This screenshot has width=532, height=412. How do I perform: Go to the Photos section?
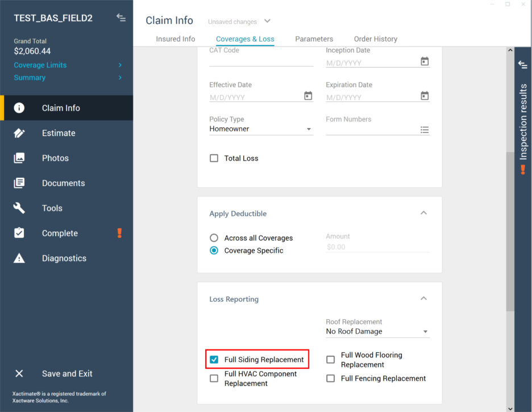[x=55, y=158]
